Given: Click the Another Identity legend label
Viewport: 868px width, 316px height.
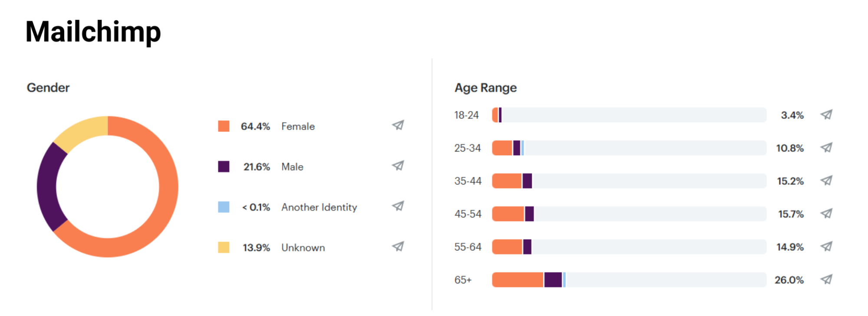Looking at the screenshot, I should [x=319, y=207].
